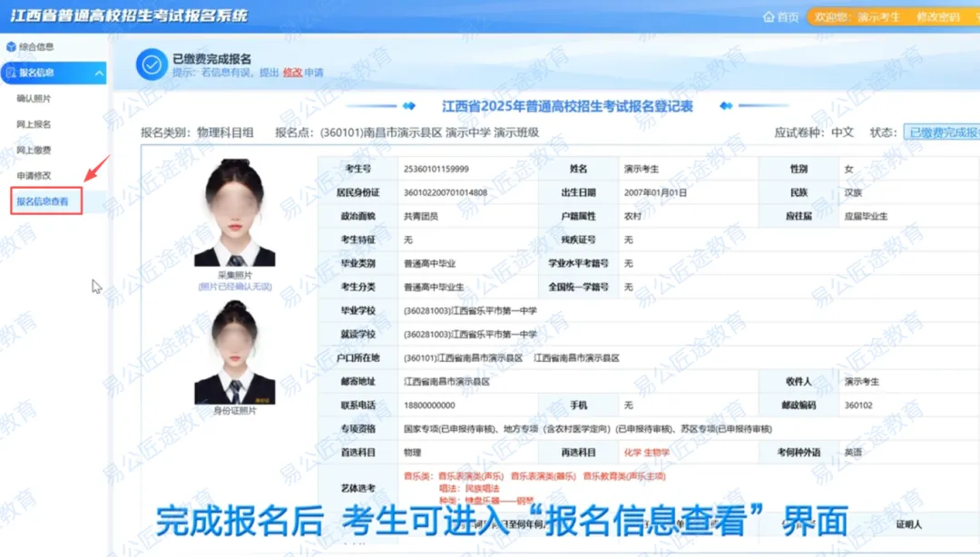
Task: Open 网上报名 submenu item
Action: [x=34, y=123]
